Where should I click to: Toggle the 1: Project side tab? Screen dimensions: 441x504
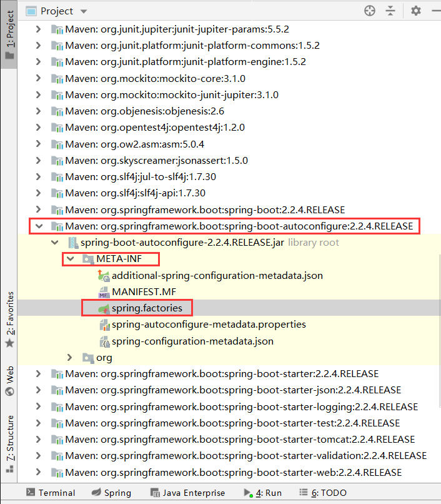pos(9,35)
